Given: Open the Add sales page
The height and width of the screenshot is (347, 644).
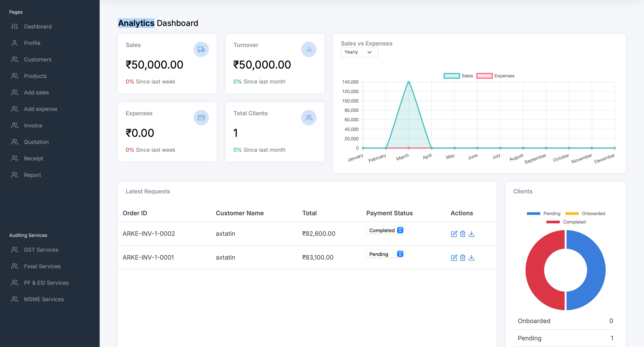Looking at the screenshot, I should pyautogui.click(x=36, y=92).
